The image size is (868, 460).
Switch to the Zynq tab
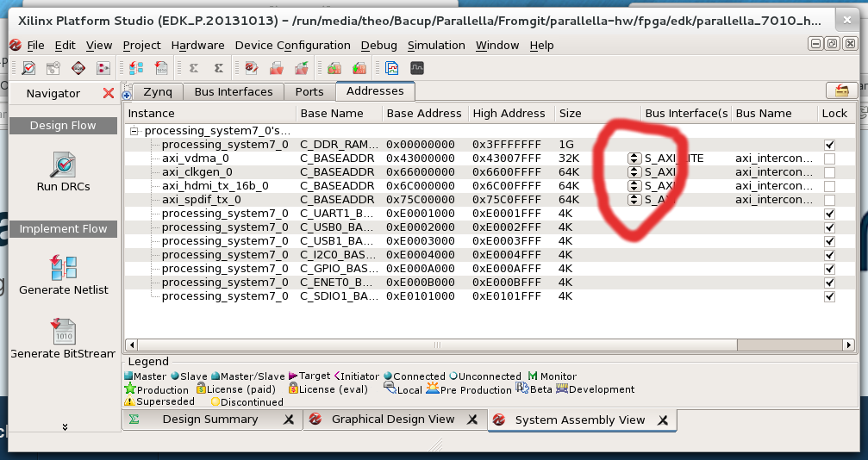click(x=157, y=92)
